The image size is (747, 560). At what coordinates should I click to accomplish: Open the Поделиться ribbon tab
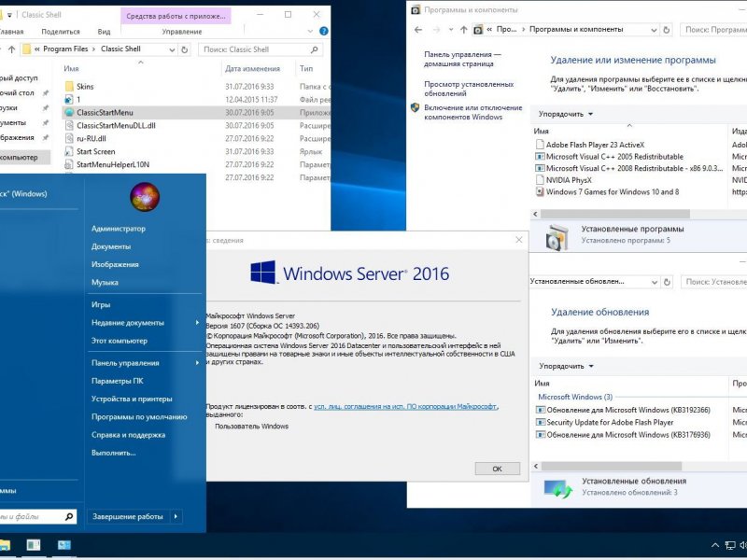(x=61, y=32)
